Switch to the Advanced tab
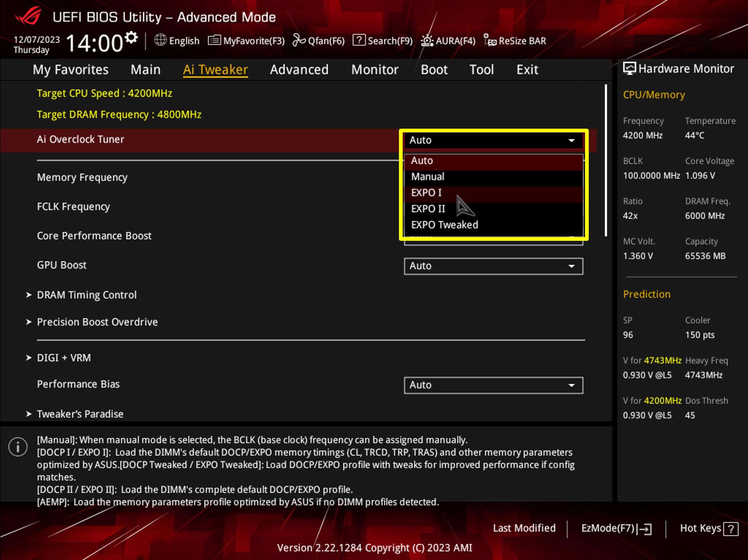This screenshot has width=748, height=560. (x=299, y=69)
